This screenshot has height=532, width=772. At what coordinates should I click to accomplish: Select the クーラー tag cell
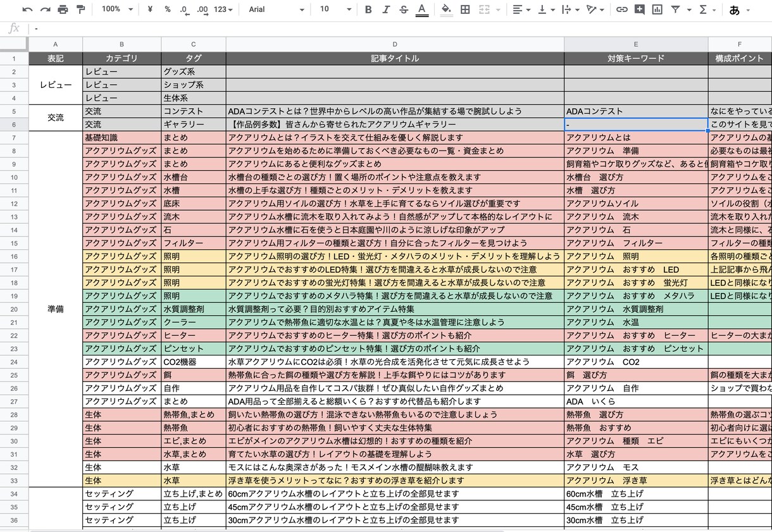193,322
